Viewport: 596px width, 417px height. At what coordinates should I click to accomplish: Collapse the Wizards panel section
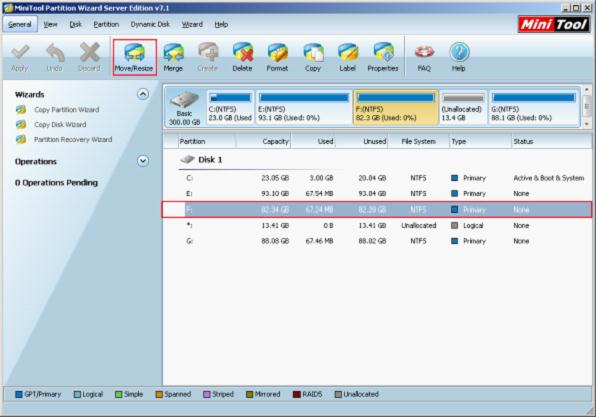(x=143, y=94)
